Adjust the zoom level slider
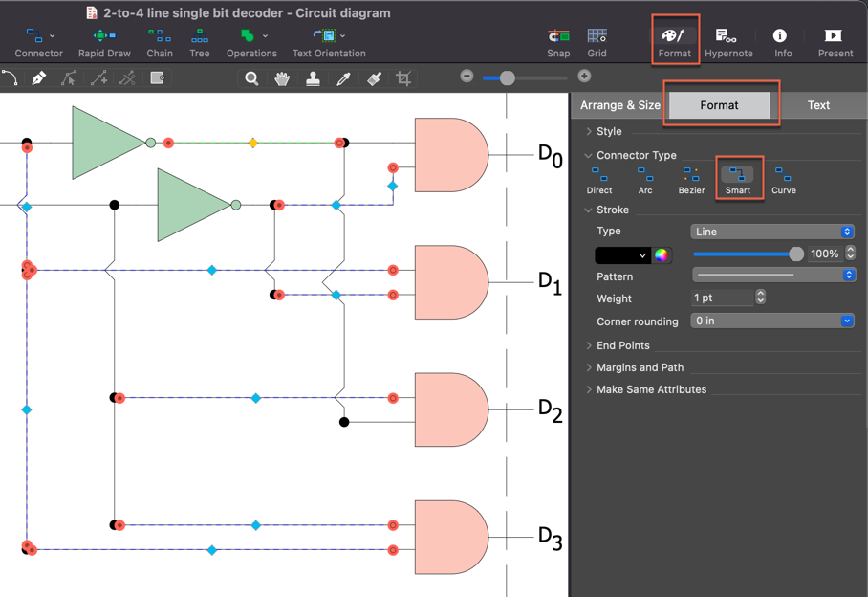Screen dimensions: 868x597 click(x=507, y=78)
